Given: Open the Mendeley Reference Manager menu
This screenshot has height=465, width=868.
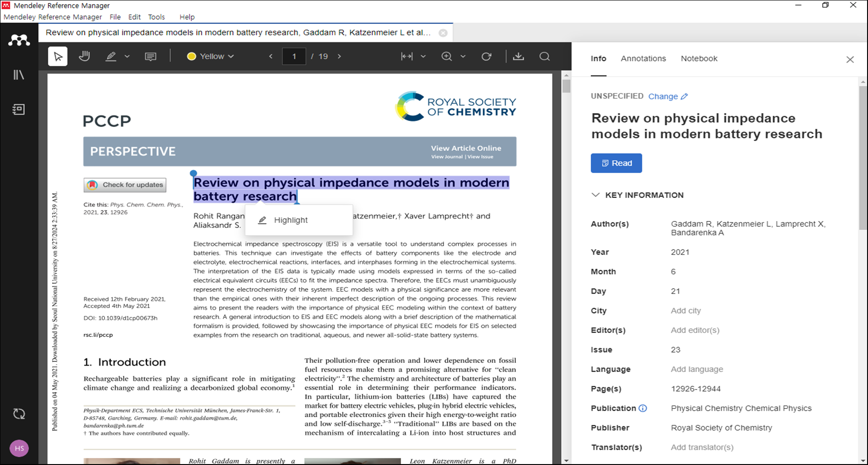Looking at the screenshot, I should 52,17.
